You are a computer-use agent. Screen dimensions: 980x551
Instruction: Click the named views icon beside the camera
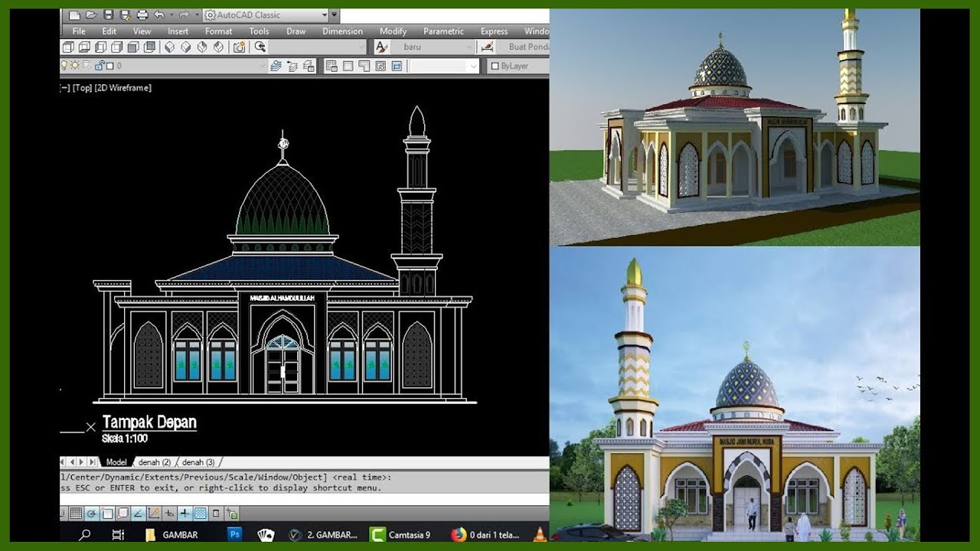(x=260, y=47)
